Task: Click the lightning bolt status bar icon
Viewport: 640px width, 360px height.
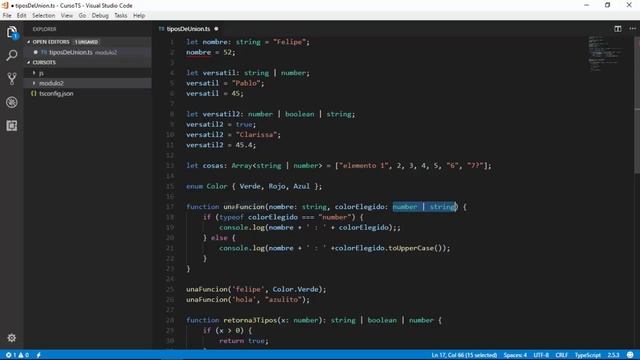Action: (x=39, y=355)
